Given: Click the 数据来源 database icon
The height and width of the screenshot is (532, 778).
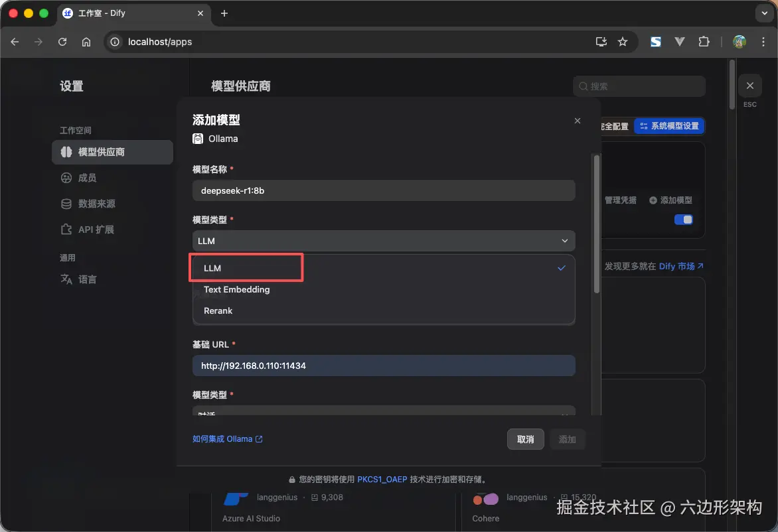Looking at the screenshot, I should tap(66, 204).
